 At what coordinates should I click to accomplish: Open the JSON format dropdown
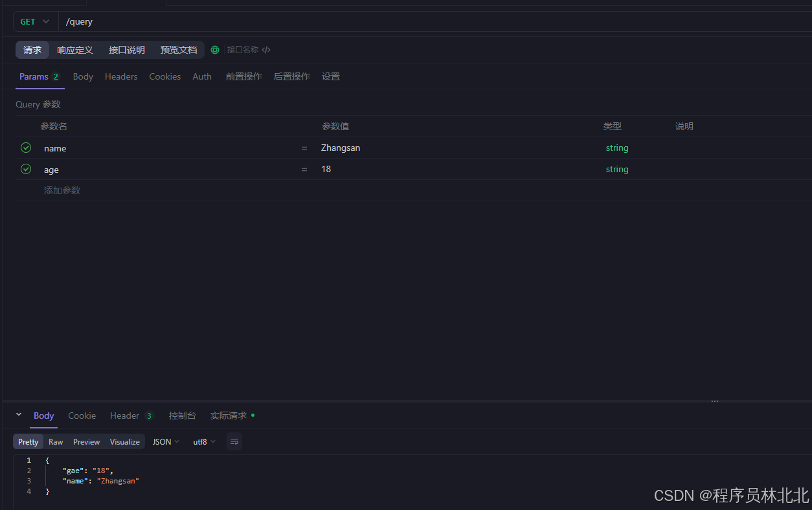click(166, 441)
